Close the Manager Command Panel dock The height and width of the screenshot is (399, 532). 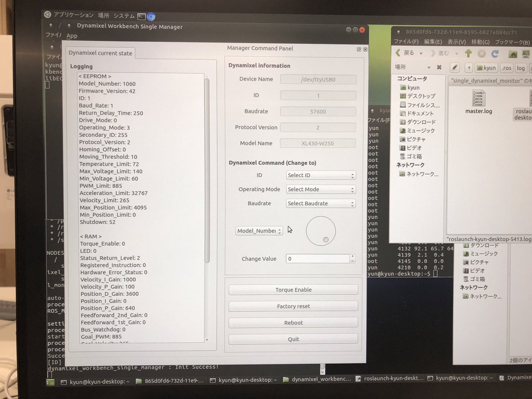pyautogui.click(x=365, y=50)
